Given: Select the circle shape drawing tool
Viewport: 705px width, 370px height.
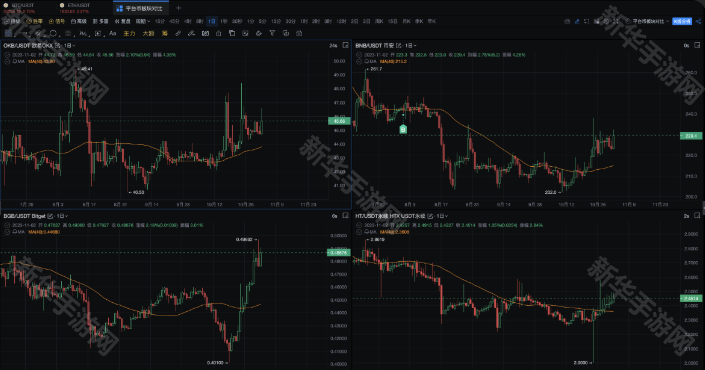Looking at the screenshot, I should (53, 33).
